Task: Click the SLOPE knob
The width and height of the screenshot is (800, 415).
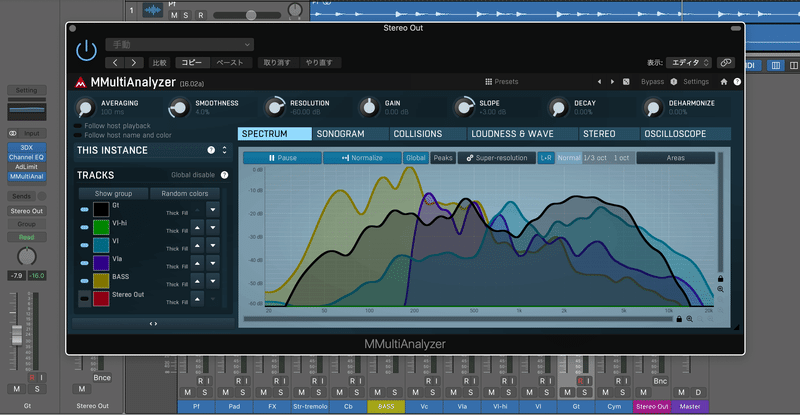Action: (x=464, y=107)
